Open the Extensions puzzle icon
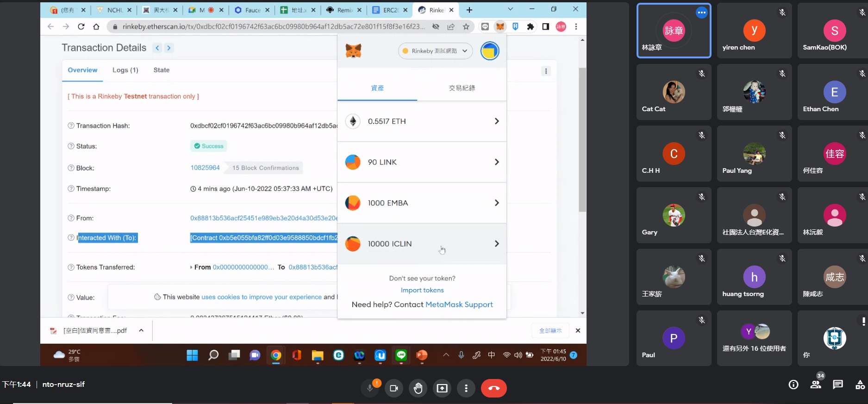 [531, 26]
